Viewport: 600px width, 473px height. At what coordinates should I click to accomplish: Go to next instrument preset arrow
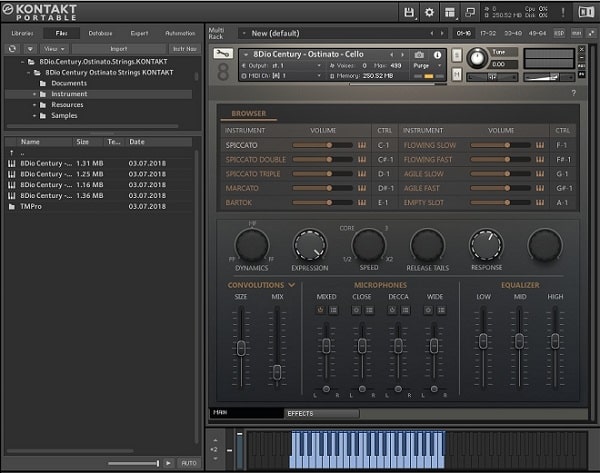(402, 55)
